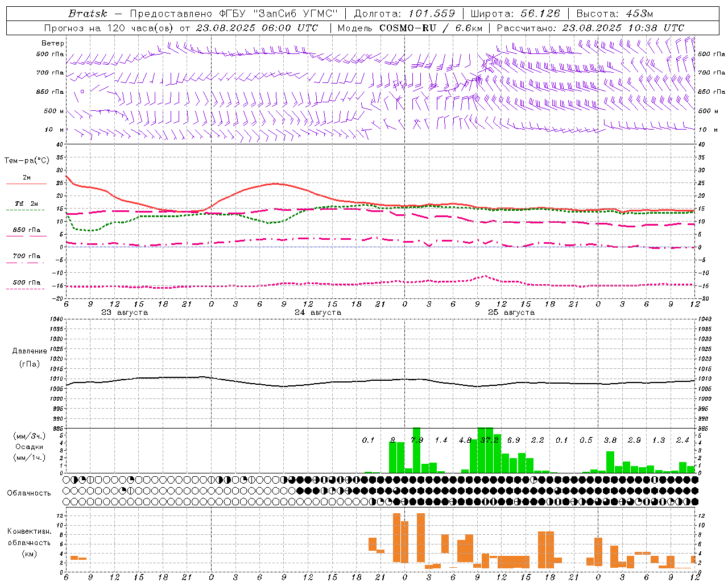The width and height of the screenshot is (728, 582).
Task: Click the 3.8 precipitation total
Action: (610, 440)
